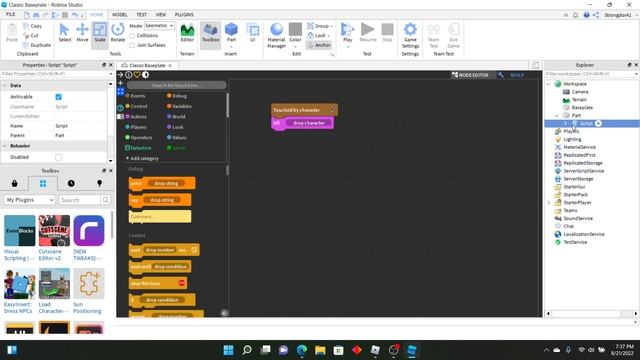Select the Script item in Explorer
The width and height of the screenshot is (640, 360).
pyautogui.click(x=586, y=123)
